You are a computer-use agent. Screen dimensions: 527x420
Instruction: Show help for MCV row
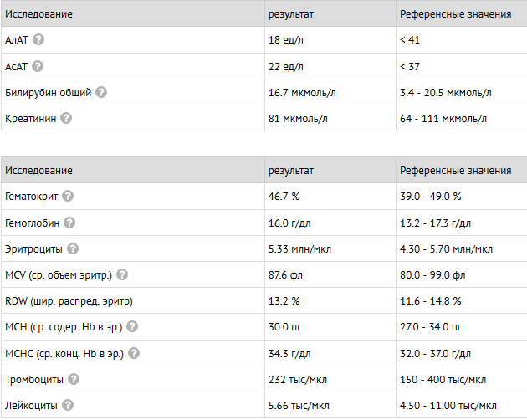point(121,274)
